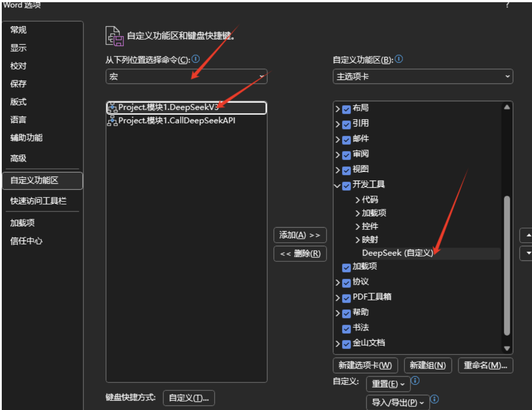Click the macro icon beside Project.模块1.DeepSeekV3
532x410 pixels.
coord(112,108)
